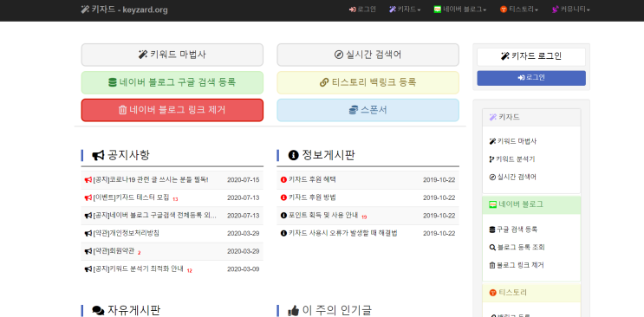The width and height of the screenshot is (644, 317).
Task: Click the database icon beside 구글 검색 등록
Action: click(492, 230)
